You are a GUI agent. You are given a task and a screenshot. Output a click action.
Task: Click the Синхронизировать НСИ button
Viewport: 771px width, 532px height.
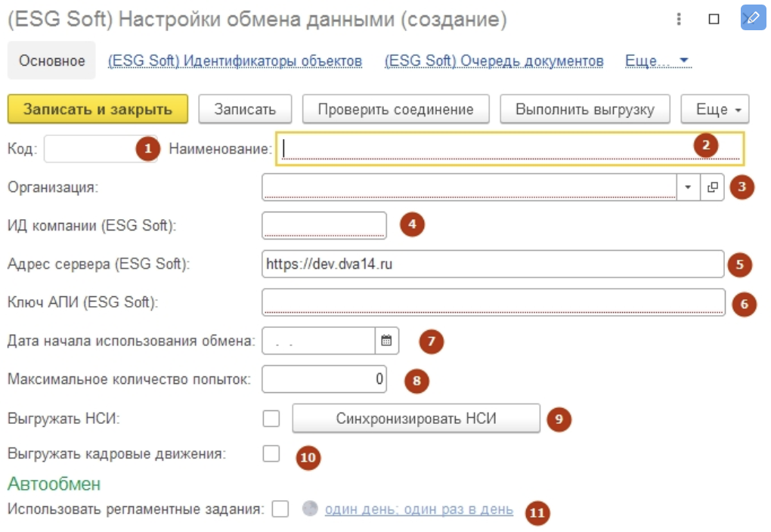pyautogui.click(x=416, y=419)
